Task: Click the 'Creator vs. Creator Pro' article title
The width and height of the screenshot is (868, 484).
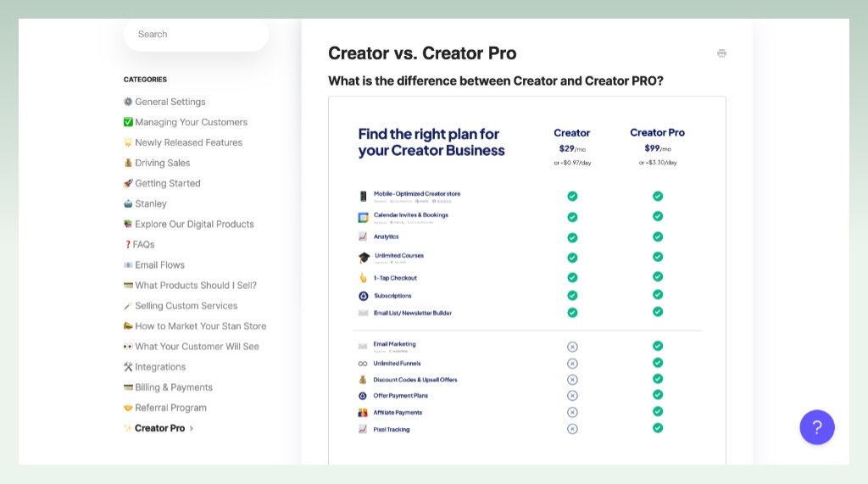Action: (x=422, y=53)
